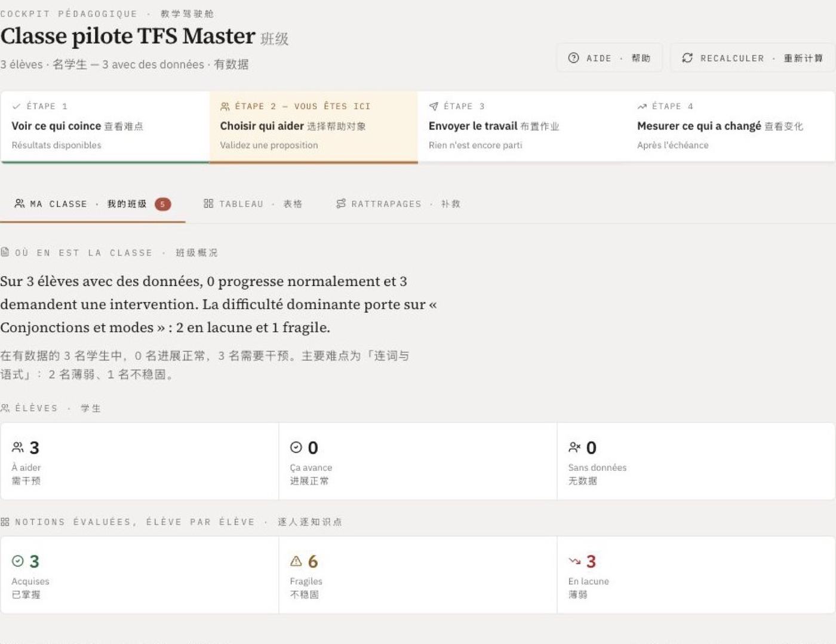The height and width of the screenshot is (644, 836).
Task: Click the text Rien n'est encore parti
Action: click(475, 145)
